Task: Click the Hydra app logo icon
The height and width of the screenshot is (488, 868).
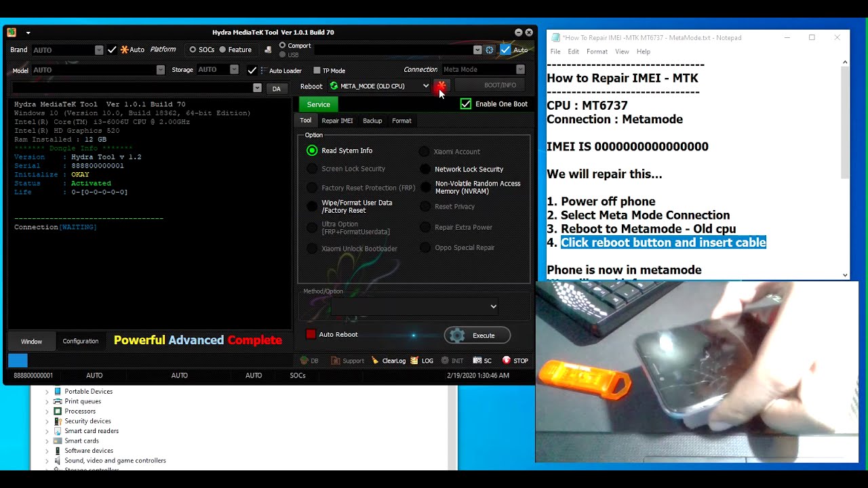Action: pyautogui.click(x=12, y=32)
